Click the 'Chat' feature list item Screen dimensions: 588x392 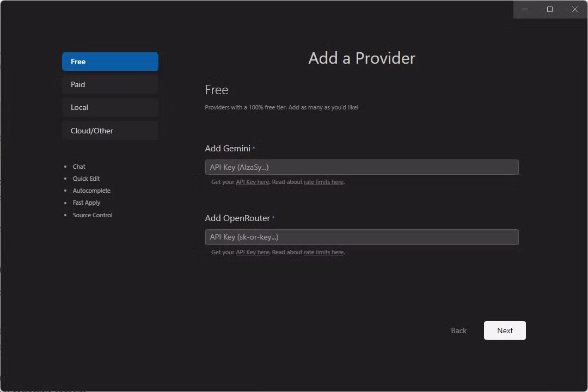[x=79, y=167]
